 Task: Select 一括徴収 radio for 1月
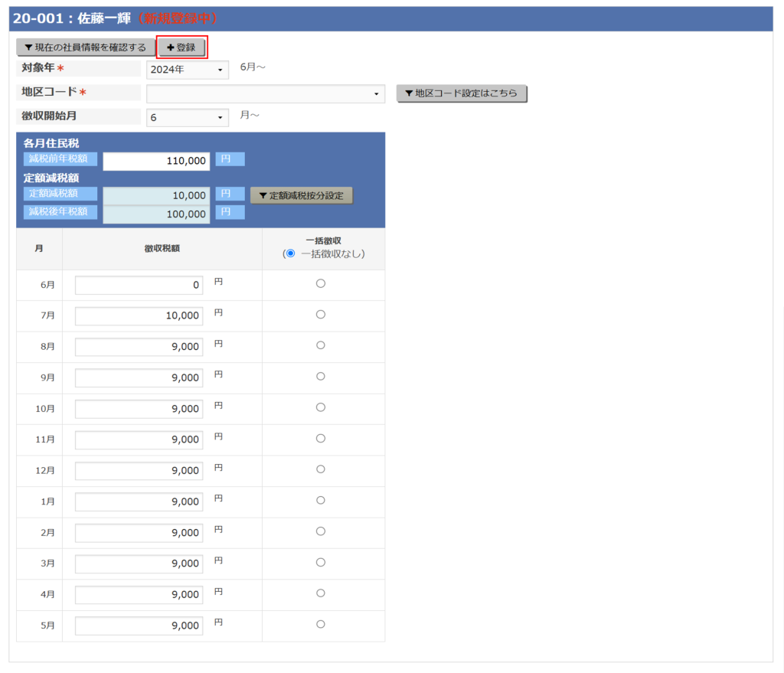(x=321, y=501)
